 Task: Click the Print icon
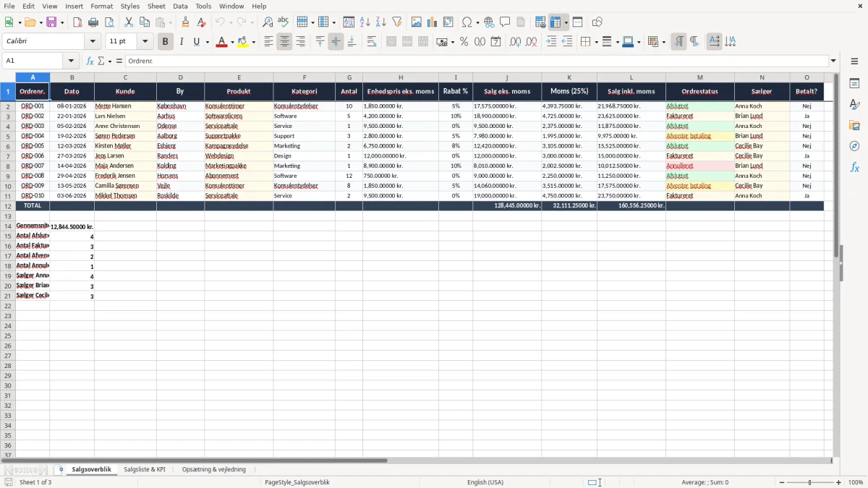[x=93, y=22]
